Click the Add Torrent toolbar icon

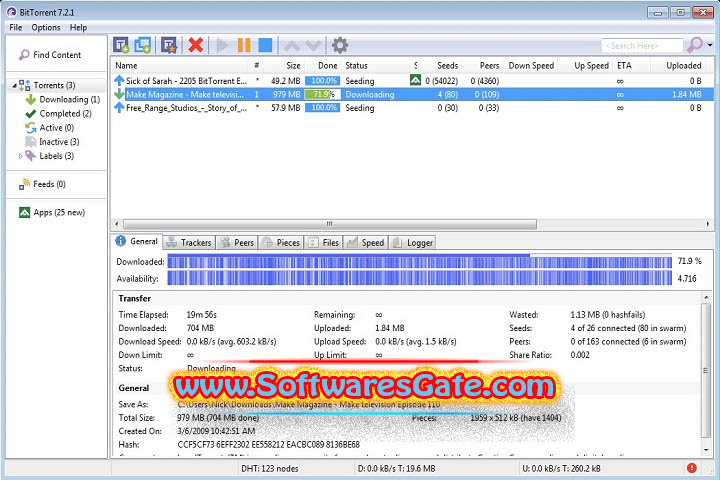click(121, 45)
